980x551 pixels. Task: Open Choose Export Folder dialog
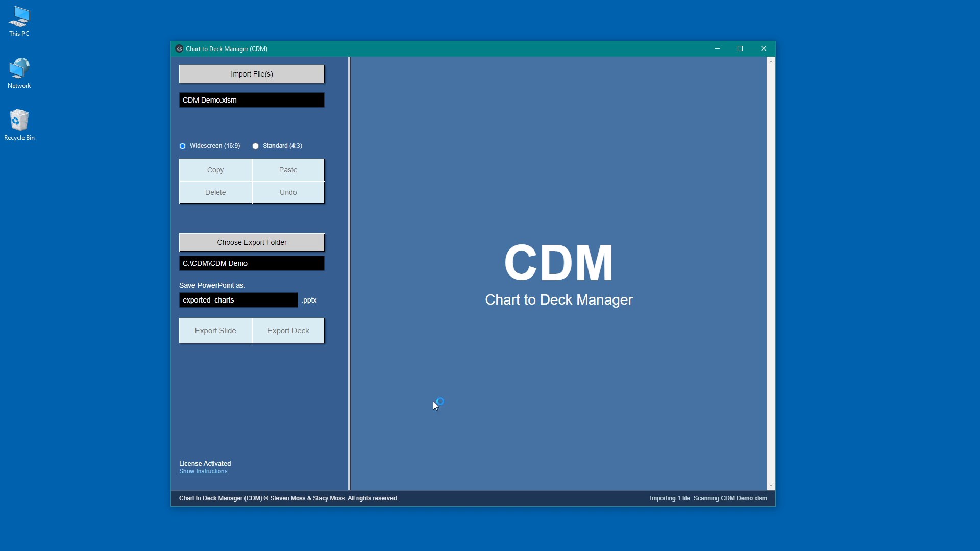[252, 242]
